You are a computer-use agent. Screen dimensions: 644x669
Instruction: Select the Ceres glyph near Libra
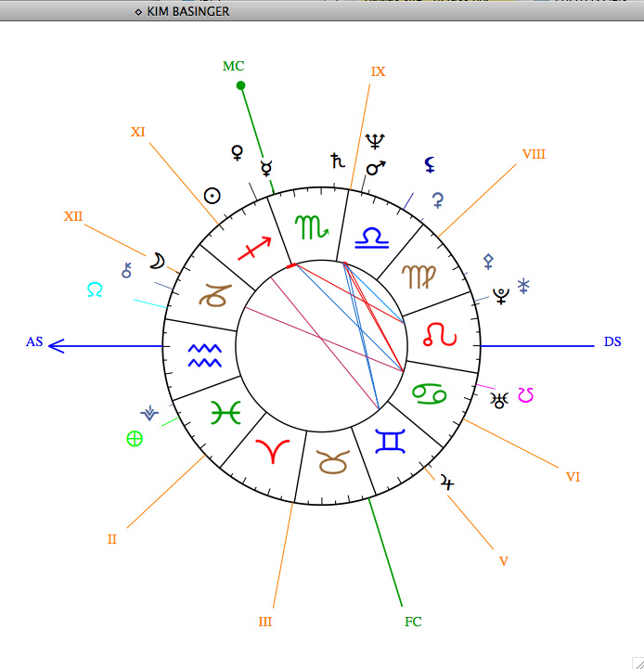point(438,199)
